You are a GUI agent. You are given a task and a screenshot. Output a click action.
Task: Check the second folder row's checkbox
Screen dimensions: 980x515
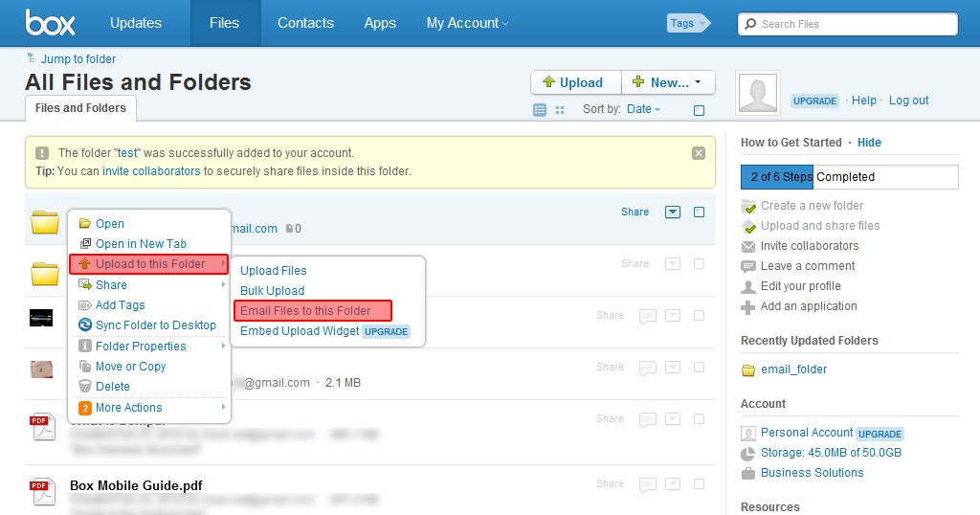[700, 264]
